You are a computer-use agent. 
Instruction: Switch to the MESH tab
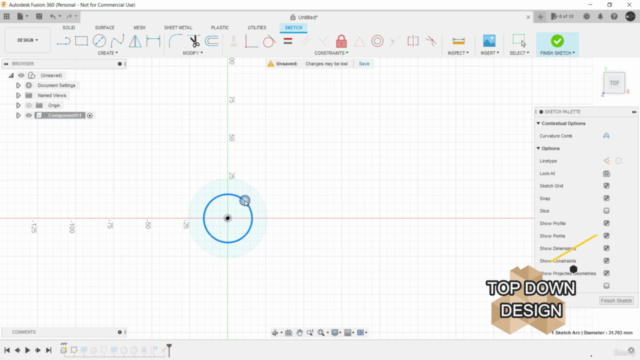point(139,27)
